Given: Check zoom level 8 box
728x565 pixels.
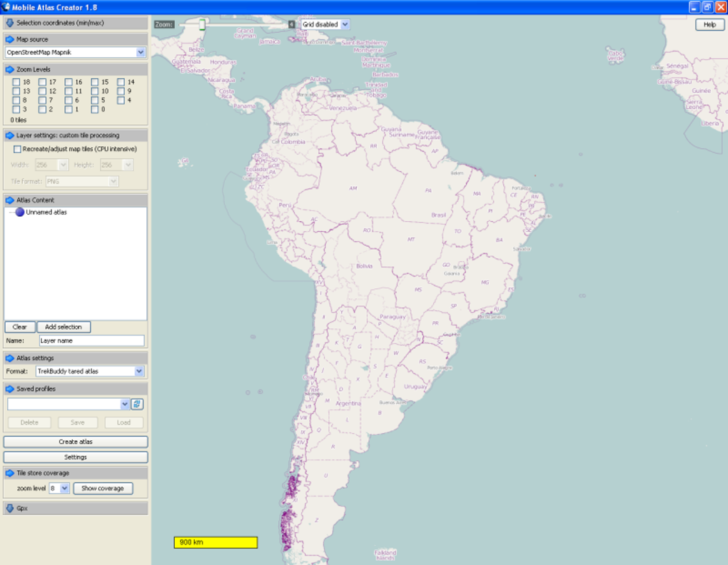Looking at the screenshot, I should coord(16,100).
